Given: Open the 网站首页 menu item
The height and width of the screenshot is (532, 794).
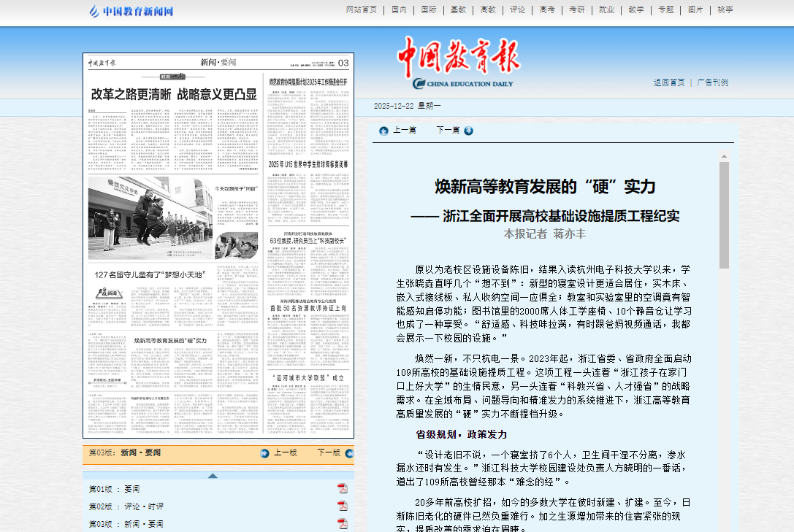Looking at the screenshot, I should [x=361, y=9].
